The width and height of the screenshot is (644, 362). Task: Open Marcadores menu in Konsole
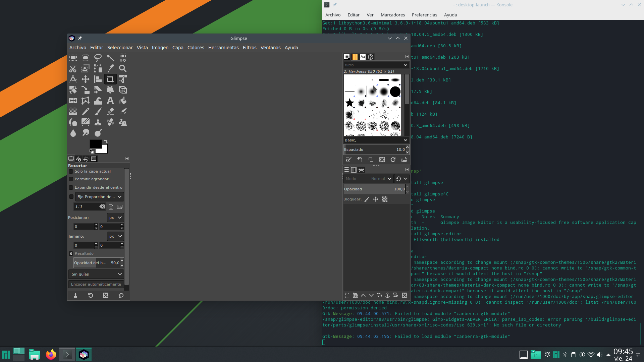pos(393,15)
